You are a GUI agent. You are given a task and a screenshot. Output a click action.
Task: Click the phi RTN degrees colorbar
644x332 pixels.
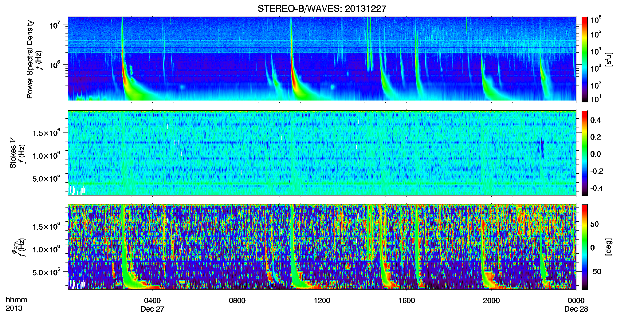coord(585,247)
